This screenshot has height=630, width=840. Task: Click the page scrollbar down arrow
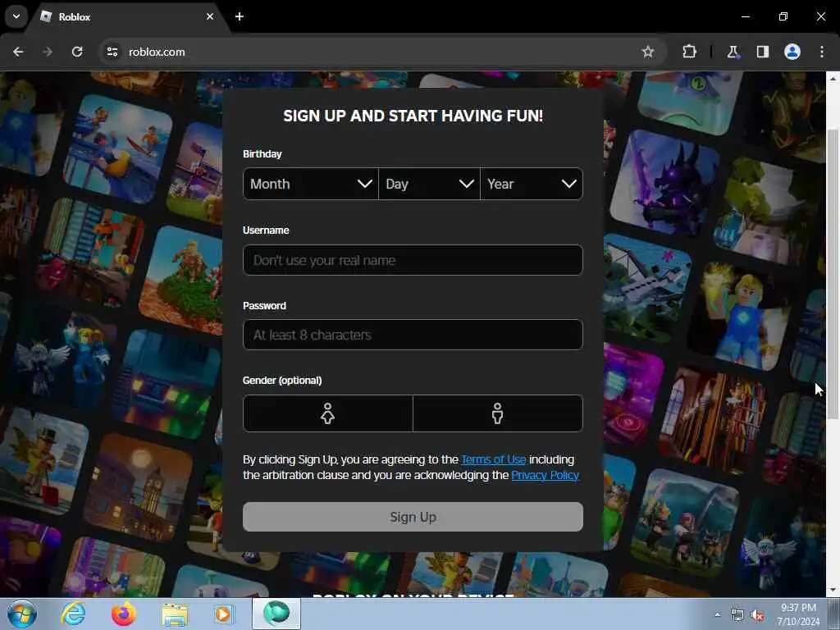click(833, 591)
